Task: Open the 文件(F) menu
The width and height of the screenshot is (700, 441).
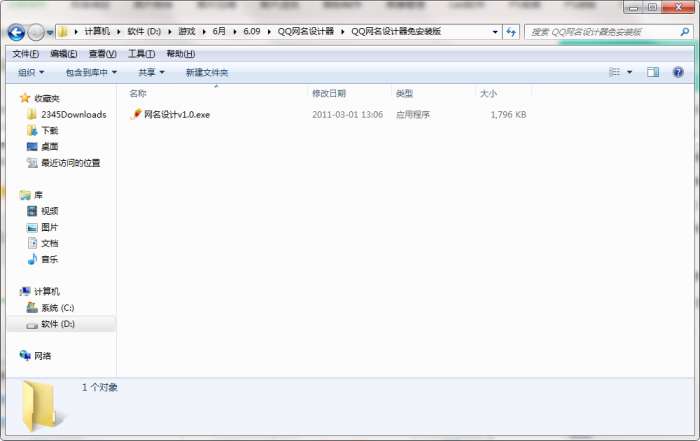Action: (25, 54)
